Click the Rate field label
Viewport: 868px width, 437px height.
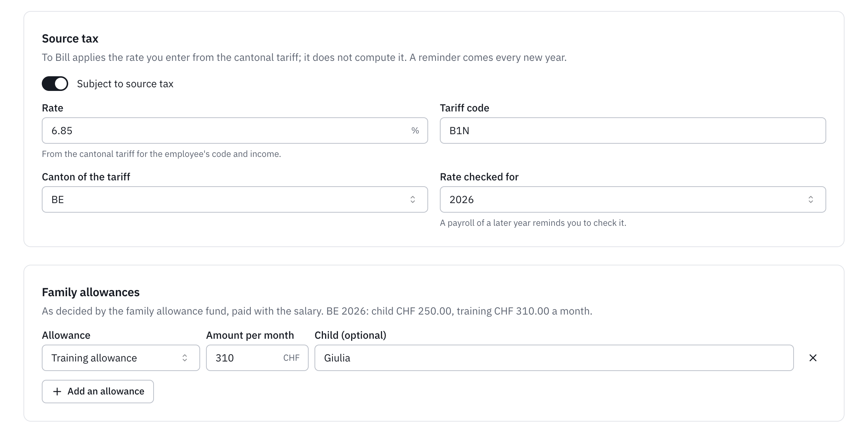click(x=52, y=108)
